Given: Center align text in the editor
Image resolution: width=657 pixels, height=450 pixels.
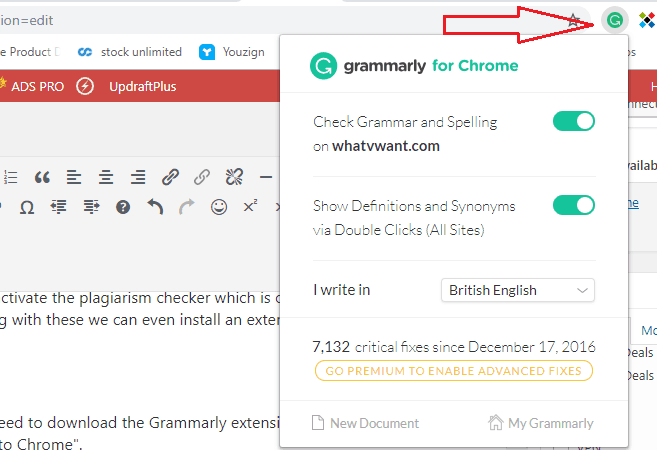Looking at the screenshot, I should (x=106, y=177).
